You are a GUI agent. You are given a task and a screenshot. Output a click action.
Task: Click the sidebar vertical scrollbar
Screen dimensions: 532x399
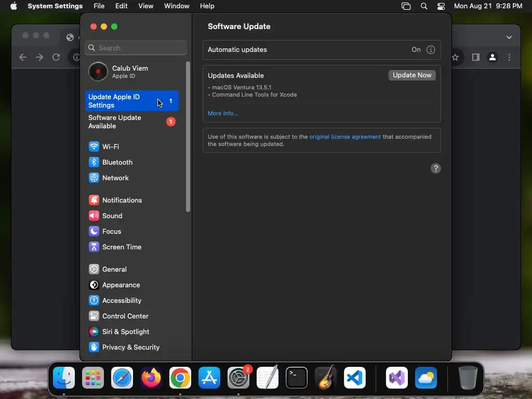coord(188,137)
